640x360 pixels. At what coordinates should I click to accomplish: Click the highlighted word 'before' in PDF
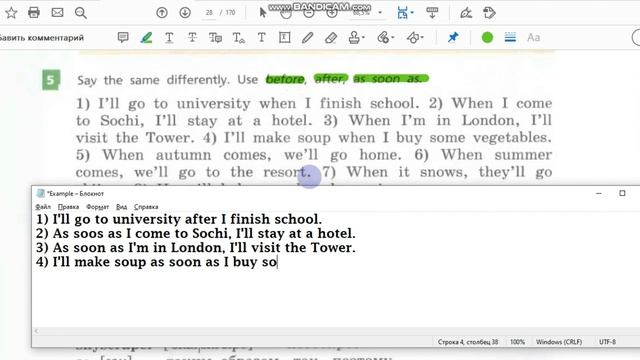point(285,79)
